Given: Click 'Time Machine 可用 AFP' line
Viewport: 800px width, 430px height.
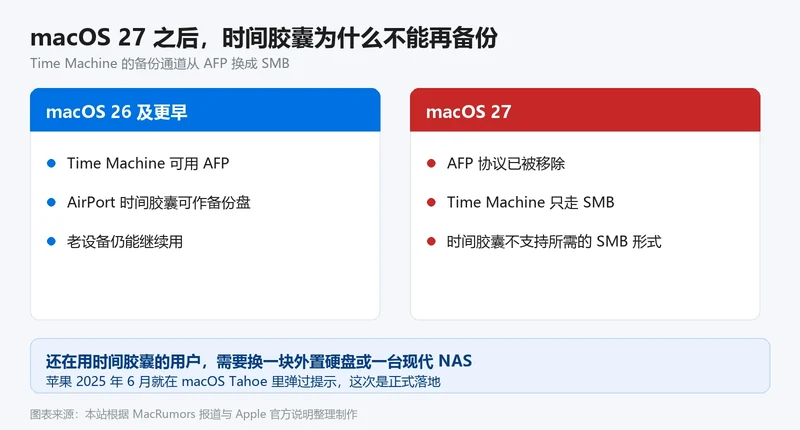Looking at the screenshot, I should tap(148, 163).
